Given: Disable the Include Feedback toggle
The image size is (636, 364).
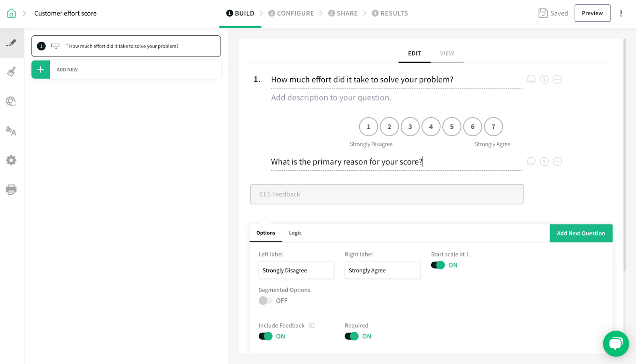Looking at the screenshot, I should 266,336.
